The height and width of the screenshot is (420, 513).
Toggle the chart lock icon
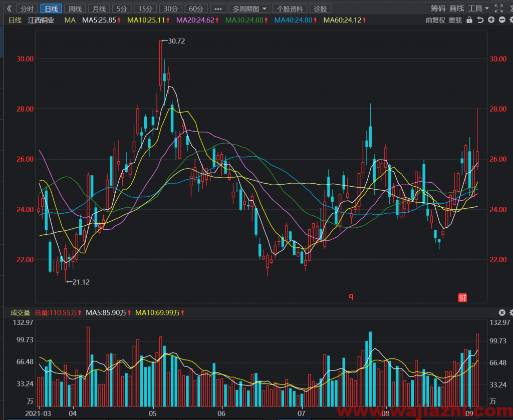(x=469, y=20)
